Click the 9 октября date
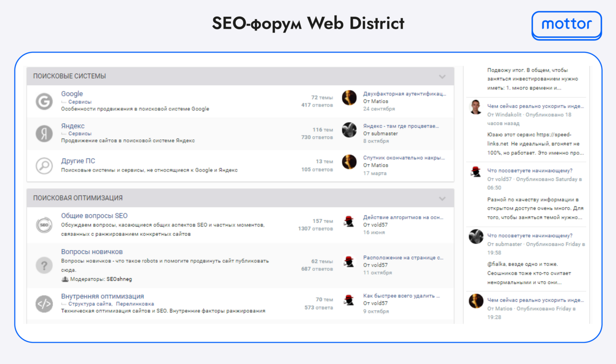 pos(376,311)
